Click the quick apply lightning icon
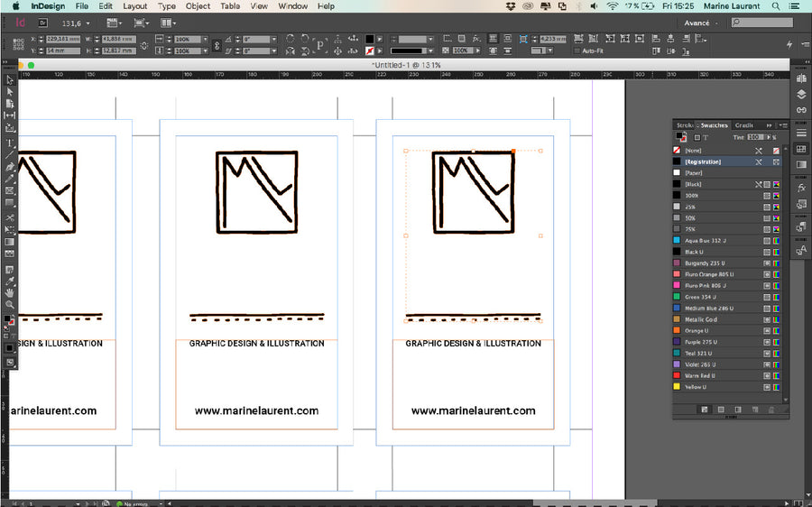812x507 pixels. point(789,44)
